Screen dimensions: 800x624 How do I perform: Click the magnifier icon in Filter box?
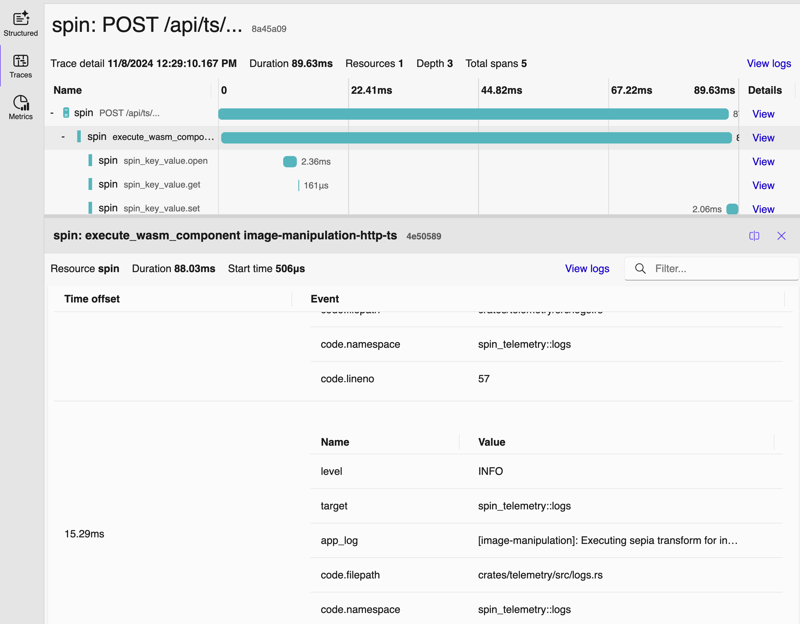coord(641,269)
